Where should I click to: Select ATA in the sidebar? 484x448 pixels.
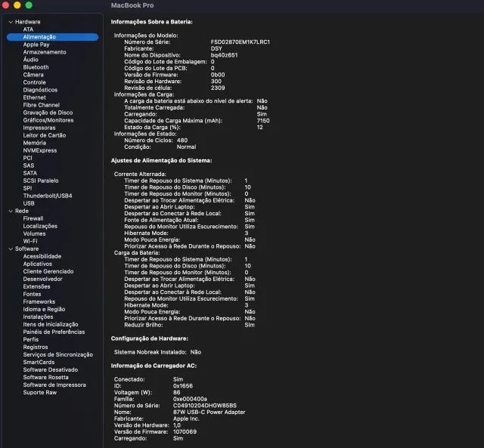28,29
